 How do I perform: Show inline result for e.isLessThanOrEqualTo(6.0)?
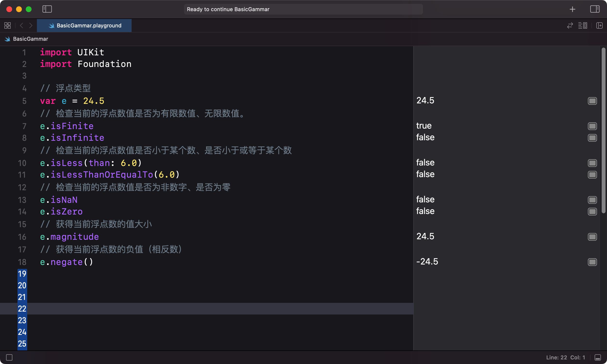coord(592,175)
